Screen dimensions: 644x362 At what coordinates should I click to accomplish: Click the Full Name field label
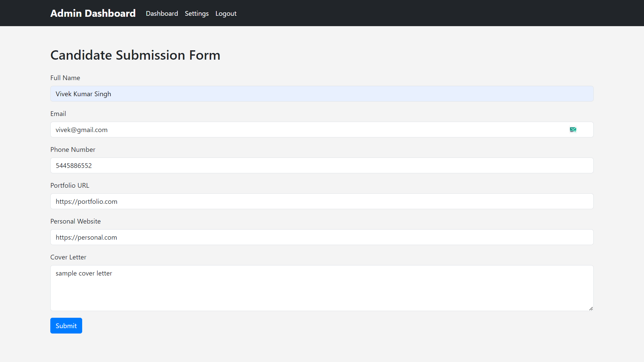point(65,78)
